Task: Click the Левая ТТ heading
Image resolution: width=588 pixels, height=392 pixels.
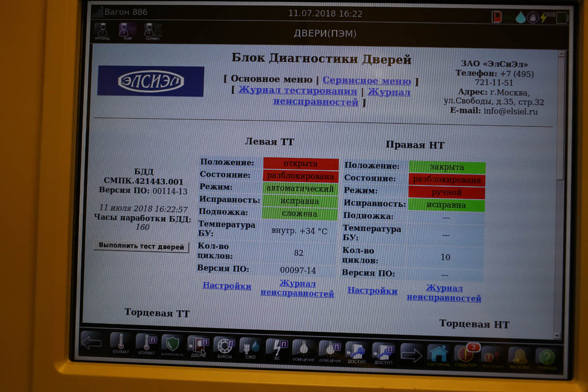Action: click(x=269, y=142)
